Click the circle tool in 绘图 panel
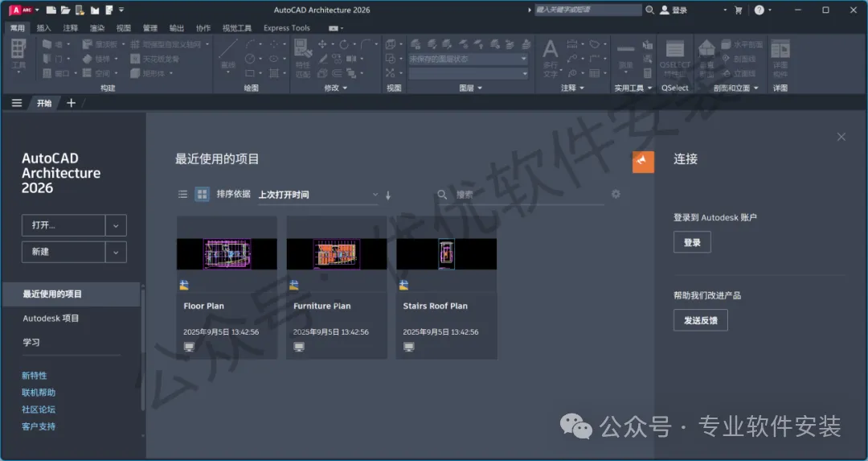868x461 pixels. click(x=250, y=59)
